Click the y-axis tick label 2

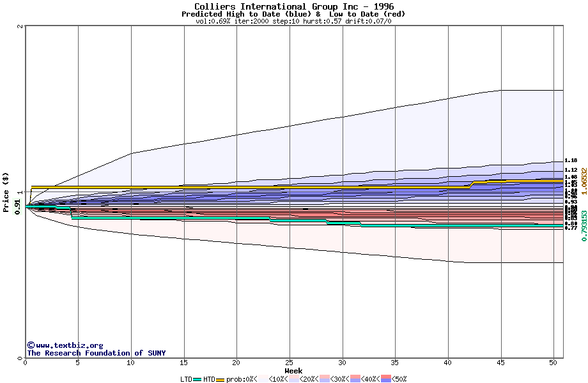[x=20, y=26]
